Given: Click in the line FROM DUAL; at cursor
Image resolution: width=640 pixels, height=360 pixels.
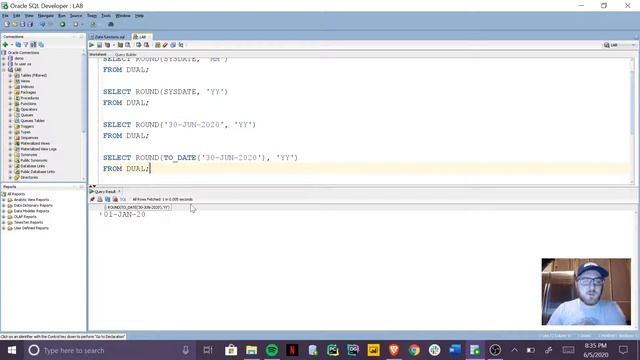Looking at the screenshot, I should point(127,169).
